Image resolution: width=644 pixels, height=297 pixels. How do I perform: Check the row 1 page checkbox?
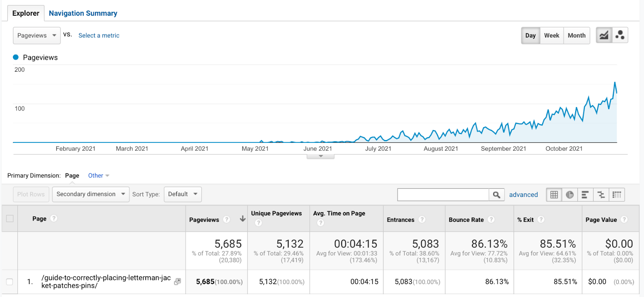(10, 282)
